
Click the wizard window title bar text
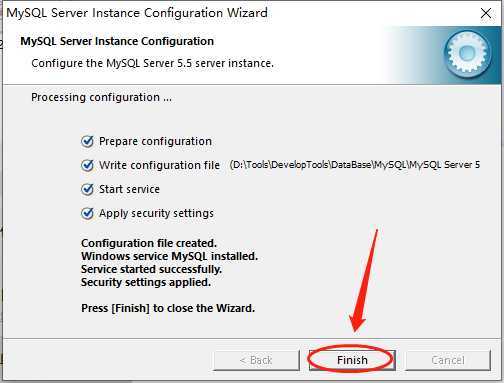(137, 13)
